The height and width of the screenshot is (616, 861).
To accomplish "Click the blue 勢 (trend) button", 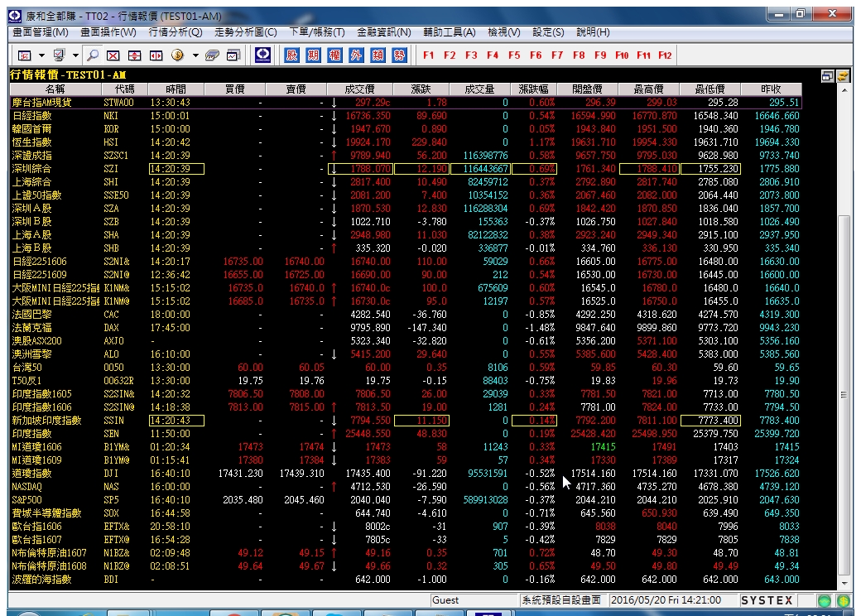I will (x=399, y=55).
